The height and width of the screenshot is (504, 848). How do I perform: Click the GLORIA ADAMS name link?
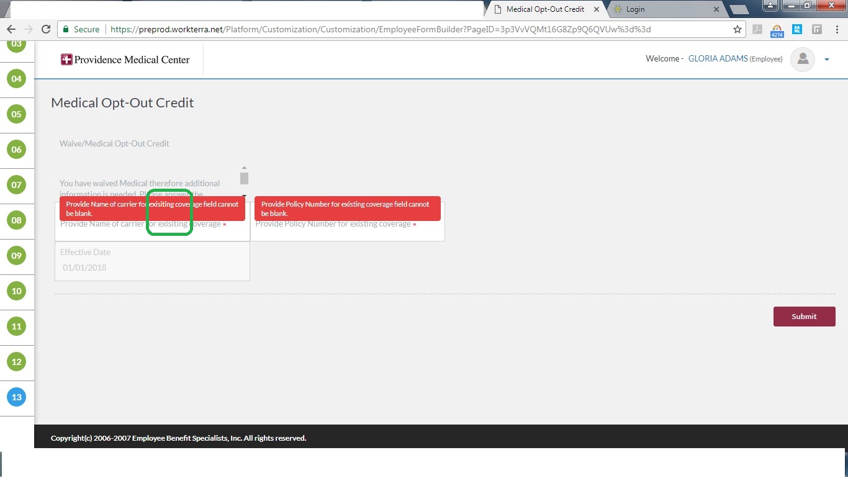pyautogui.click(x=718, y=58)
